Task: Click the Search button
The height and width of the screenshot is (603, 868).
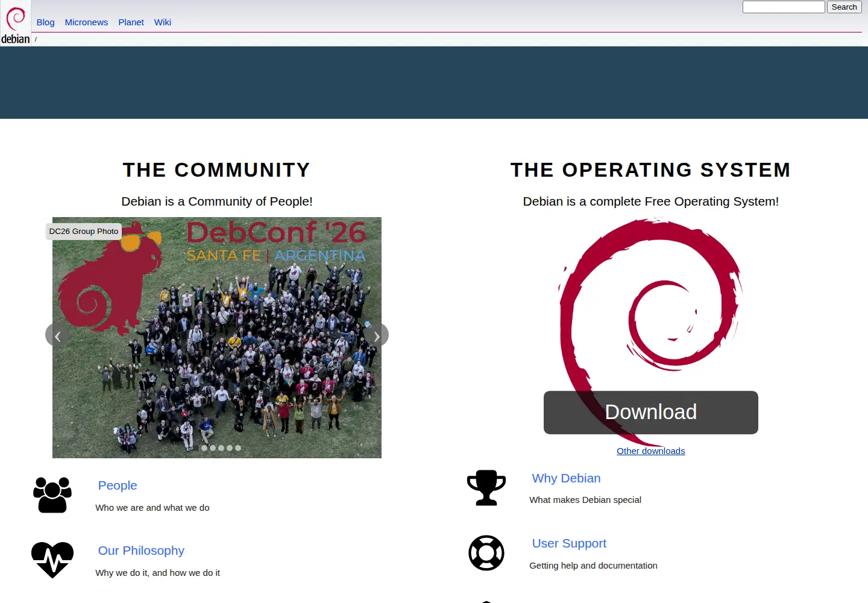Action: click(844, 7)
